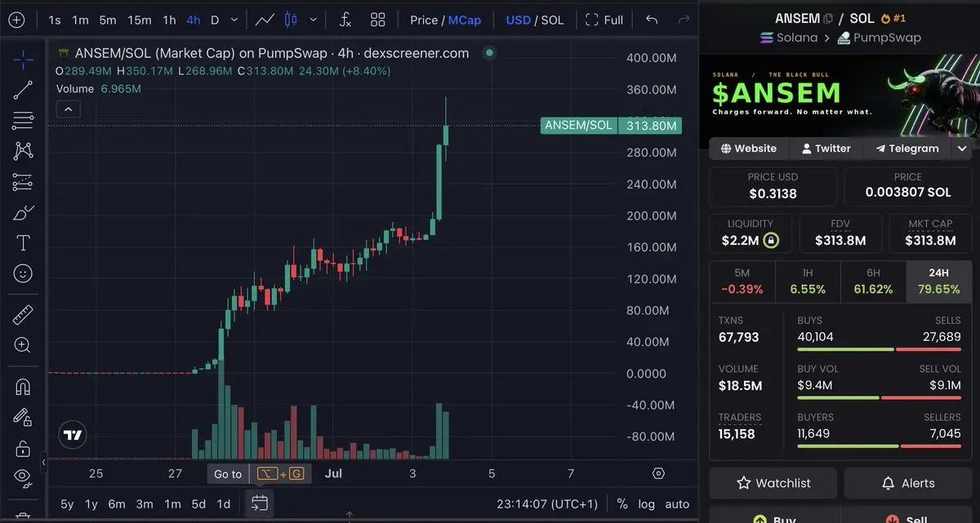The width and height of the screenshot is (980, 523).
Task: Collapse the indicator legend arrow
Action: pyautogui.click(x=68, y=109)
